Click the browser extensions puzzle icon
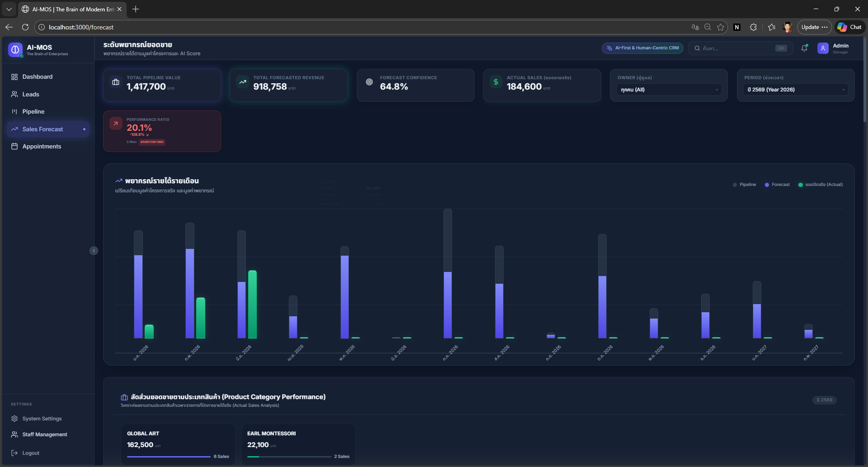Image resolution: width=868 pixels, height=467 pixels. (x=753, y=27)
